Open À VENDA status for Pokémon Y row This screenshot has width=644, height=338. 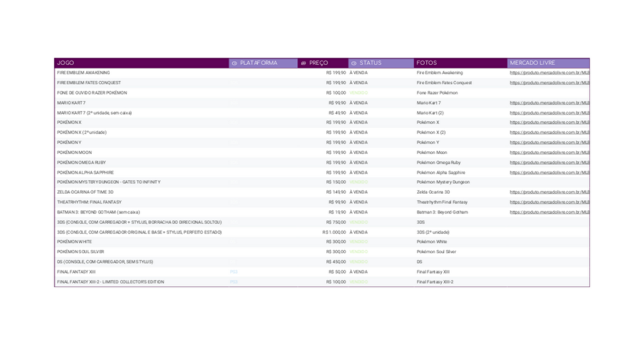pos(358,142)
